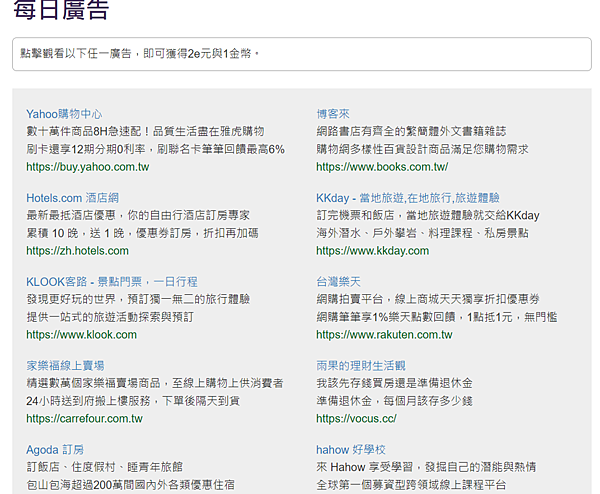600x494 pixels.
Task: Select text 發現更好玩的世界
Action: coord(71,299)
